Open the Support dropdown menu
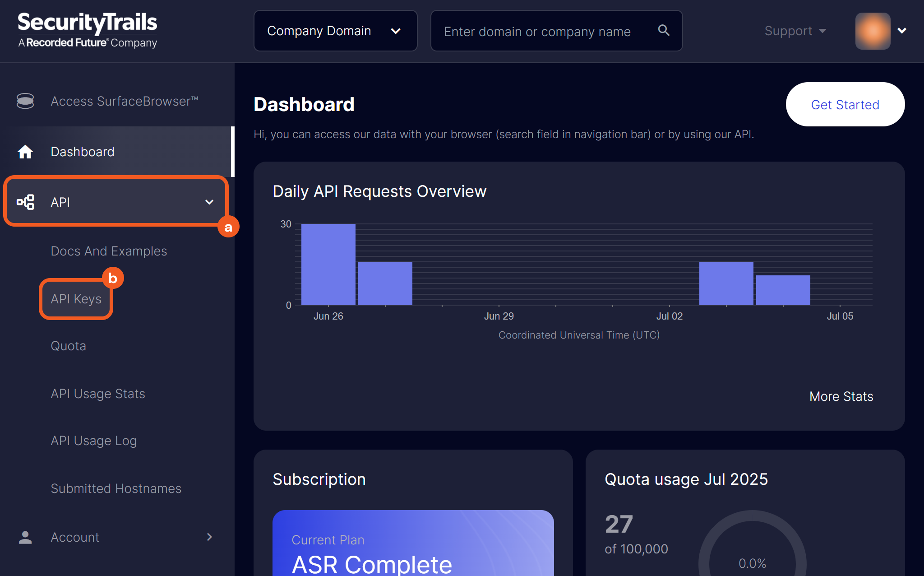Viewport: 924px width, 576px height. coord(795,31)
